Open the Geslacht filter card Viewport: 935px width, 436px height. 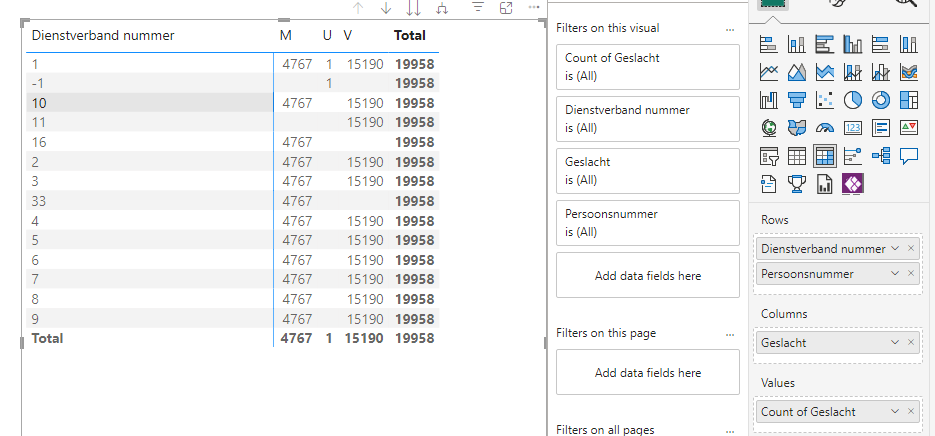point(647,170)
